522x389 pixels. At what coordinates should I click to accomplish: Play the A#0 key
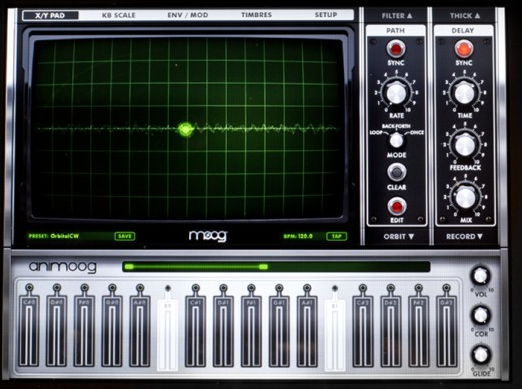point(140,331)
